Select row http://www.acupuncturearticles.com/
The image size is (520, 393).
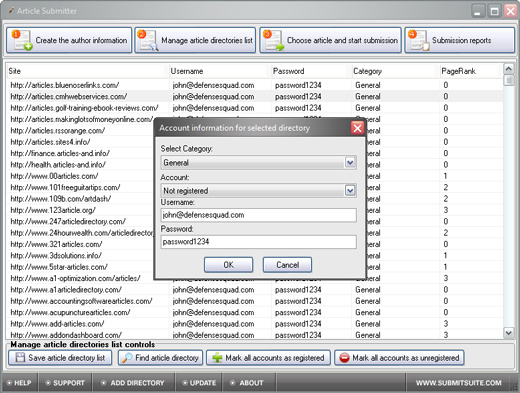(x=255, y=312)
